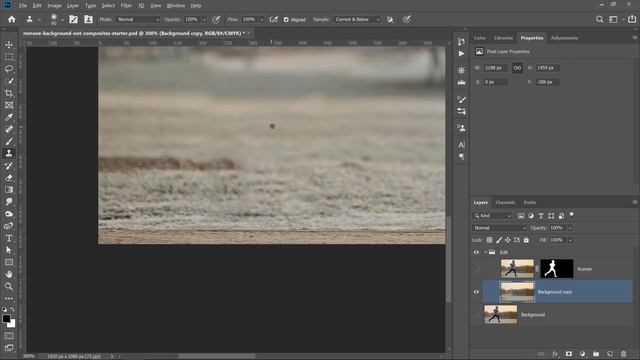
Task: Select the Eraser tool
Action: coord(9,178)
